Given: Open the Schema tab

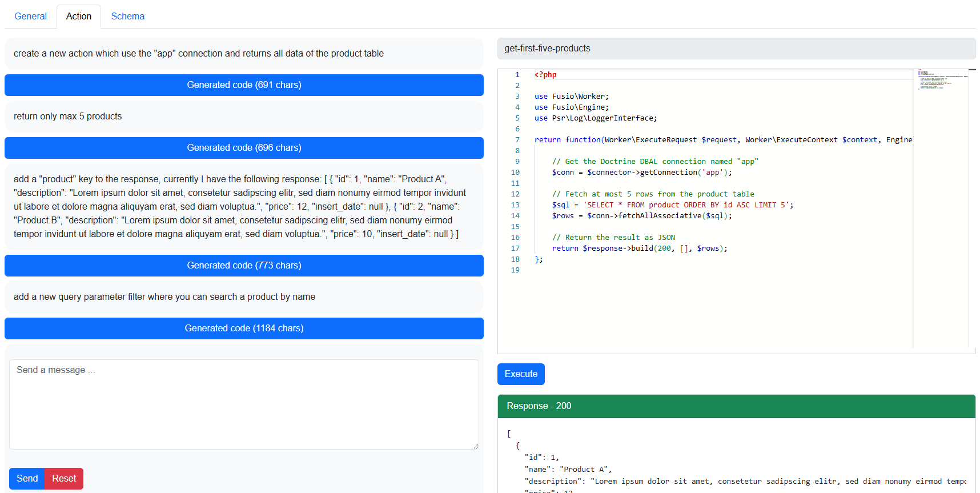Looking at the screenshot, I should [127, 17].
